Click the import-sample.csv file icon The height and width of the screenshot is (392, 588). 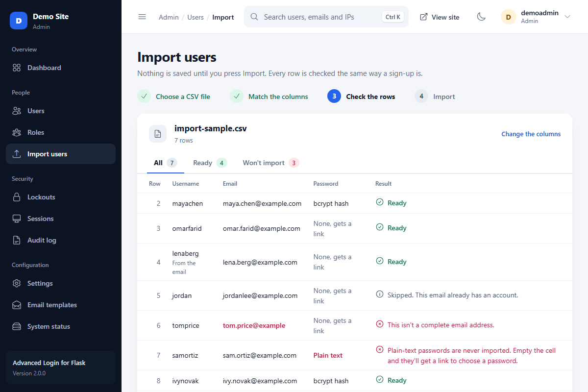click(x=158, y=134)
